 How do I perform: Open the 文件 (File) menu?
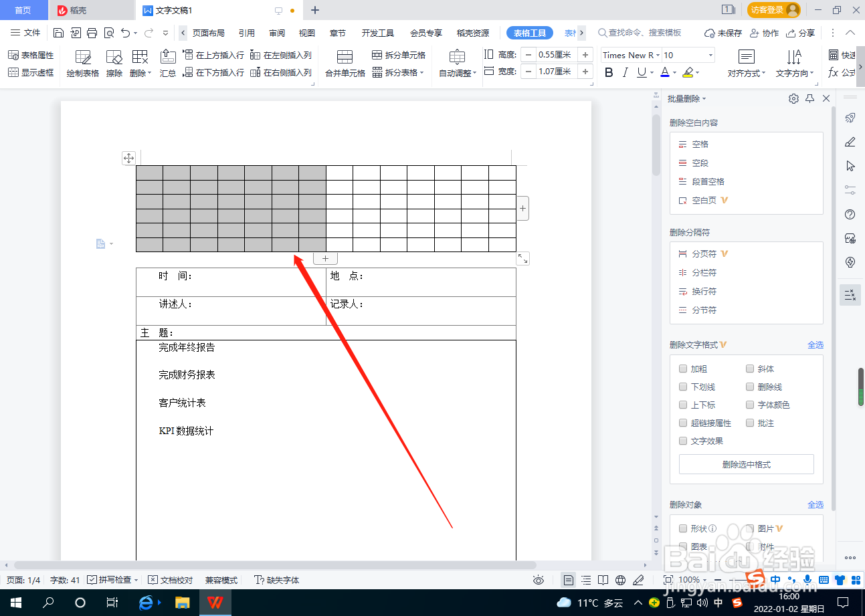click(25, 33)
